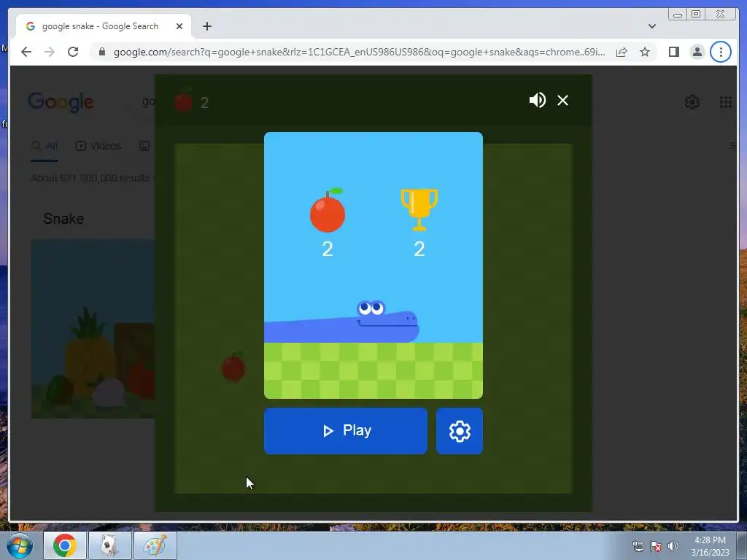This screenshot has height=560, width=747.
Task: Open snake game settings gear button
Action: coord(460,431)
